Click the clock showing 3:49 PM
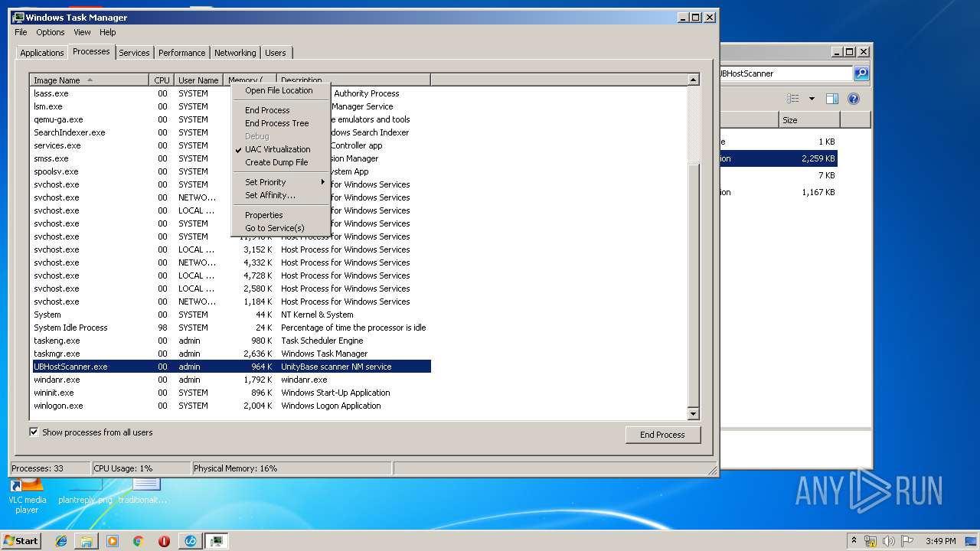The height and width of the screenshot is (551, 980). (940, 541)
